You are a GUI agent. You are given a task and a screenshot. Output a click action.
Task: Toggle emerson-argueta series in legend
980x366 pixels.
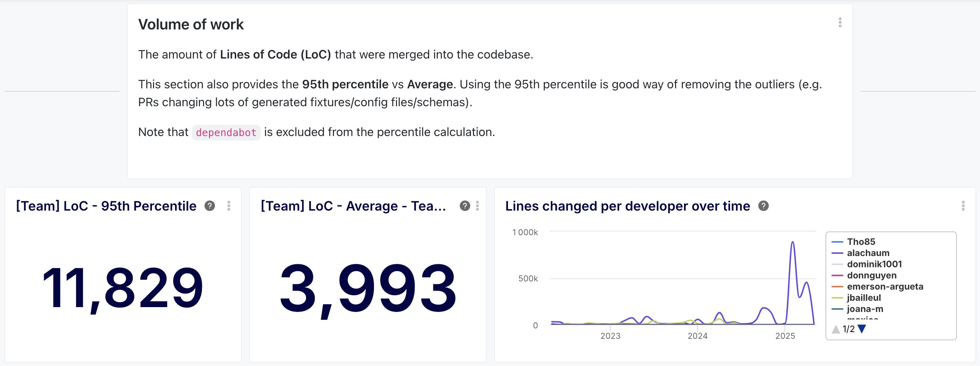[x=884, y=287]
